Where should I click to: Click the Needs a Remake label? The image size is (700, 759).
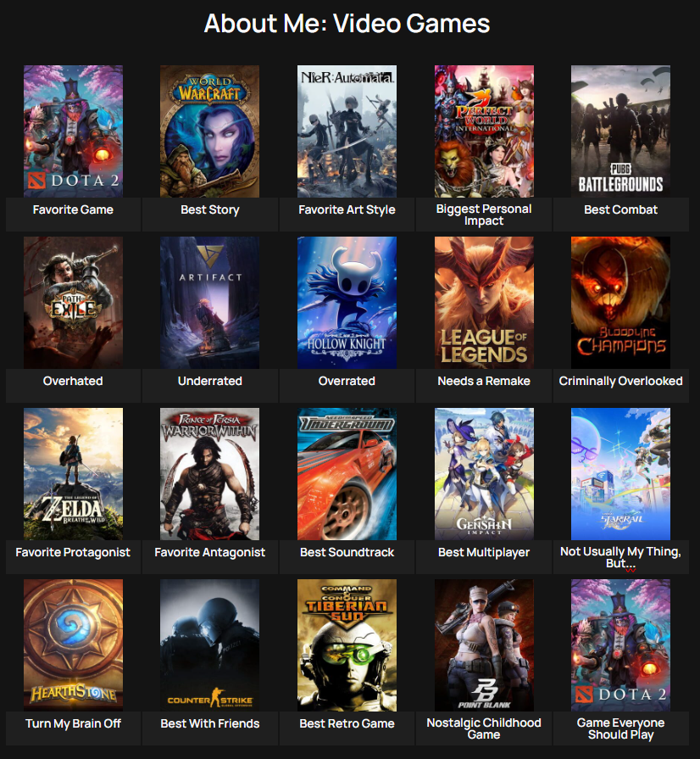484,381
